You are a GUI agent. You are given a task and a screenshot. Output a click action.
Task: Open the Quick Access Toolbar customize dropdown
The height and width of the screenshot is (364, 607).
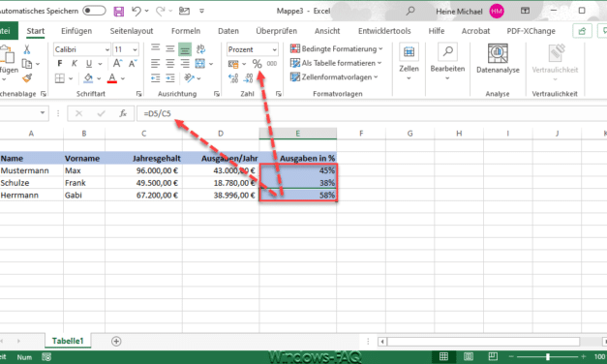(x=201, y=12)
